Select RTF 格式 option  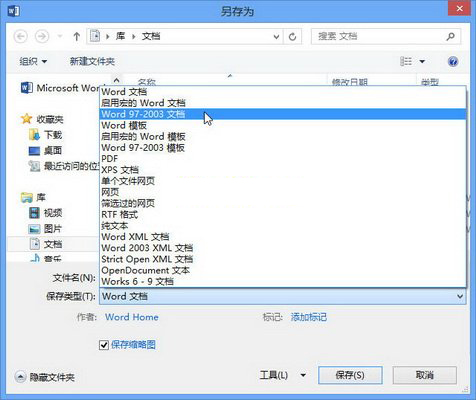(283, 214)
